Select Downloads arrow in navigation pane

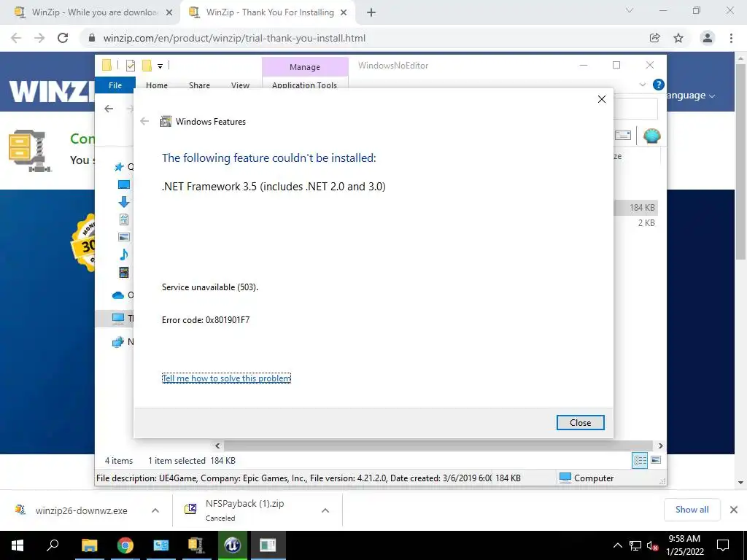[124, 202]
